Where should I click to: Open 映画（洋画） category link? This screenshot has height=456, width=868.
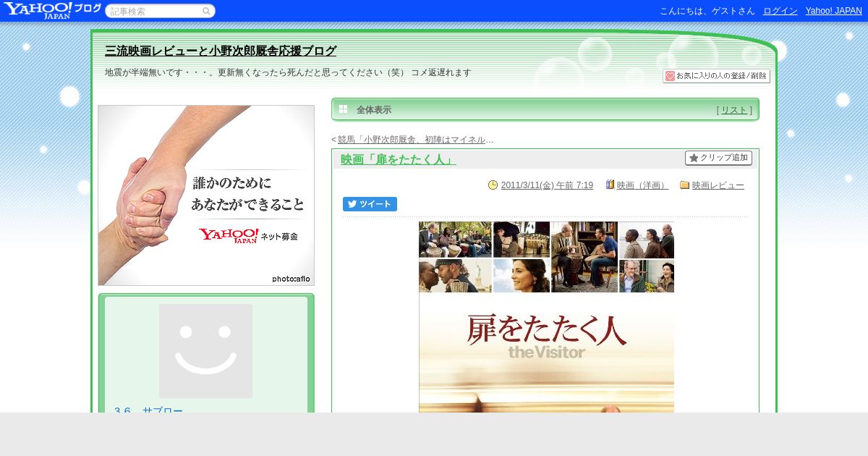[642, 185]
